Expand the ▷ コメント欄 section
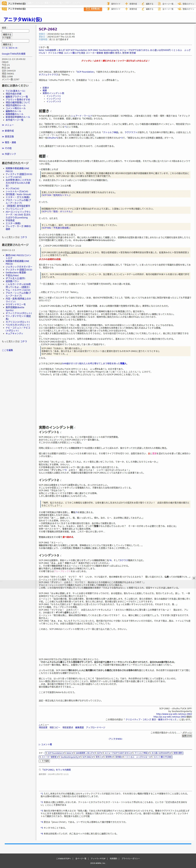The height and width of the screenshot is (868, 196). click(45, 744)
